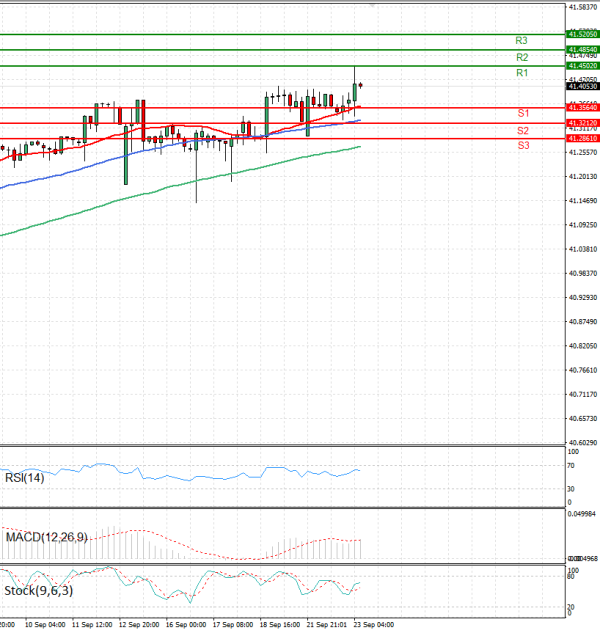Click the black current price tag 41.40530
Screen dimensions: 600x633
pos(583,86)
